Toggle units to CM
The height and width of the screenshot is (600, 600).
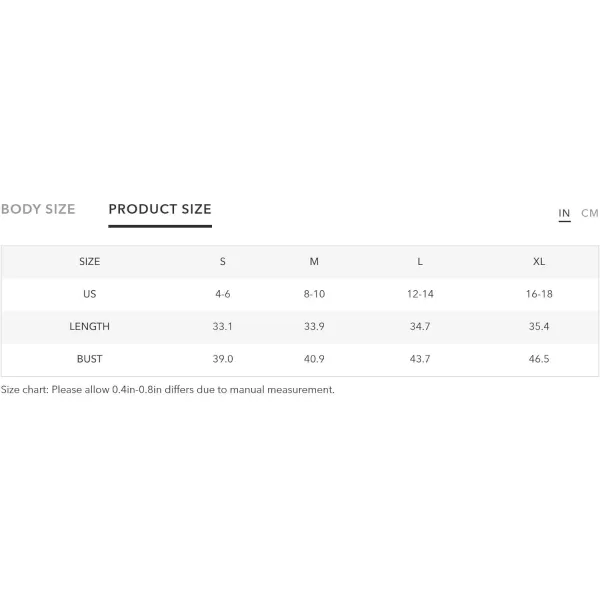click(589, 213)
